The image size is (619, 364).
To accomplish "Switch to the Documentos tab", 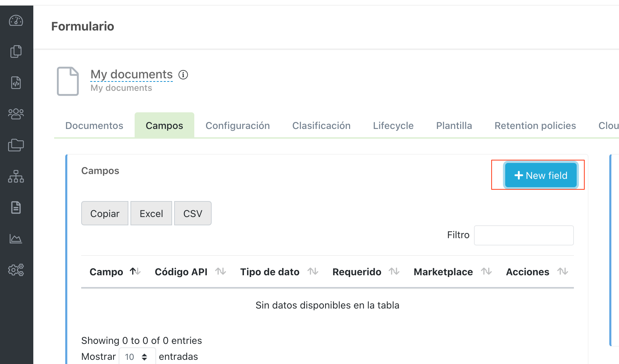I will click(94, 125).
